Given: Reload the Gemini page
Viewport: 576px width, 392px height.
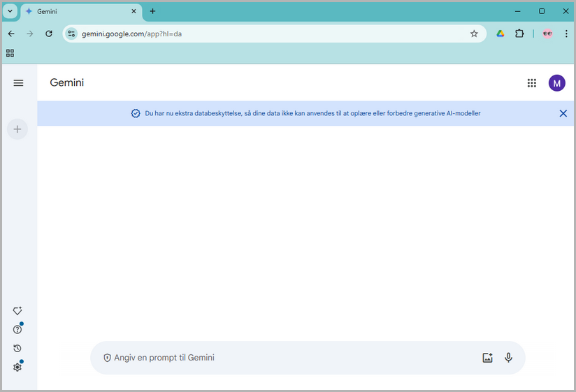Looking at the screenshot, I should pyautogui.click(x=49, y=34).
